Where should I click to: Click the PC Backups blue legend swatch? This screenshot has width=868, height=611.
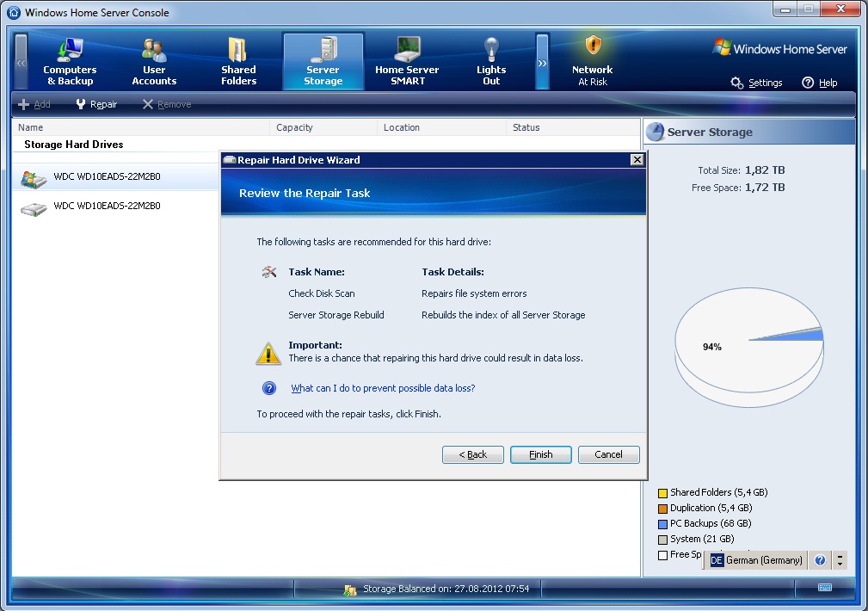coord(662,524)
